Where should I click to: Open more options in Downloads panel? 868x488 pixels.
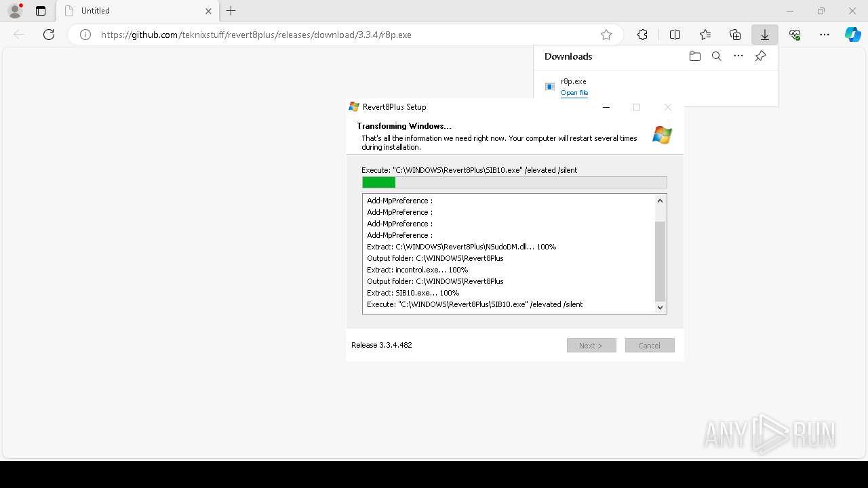pyautogui.click(x=738, y=56)
